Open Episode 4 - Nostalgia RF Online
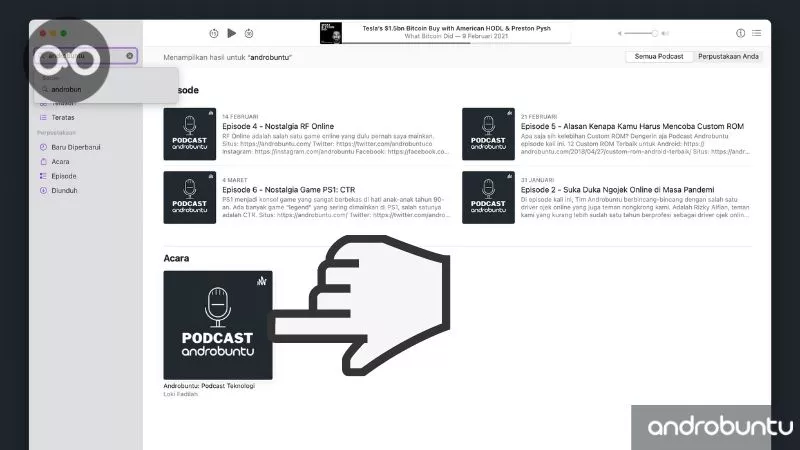The height and width of the screenshot is (450, 800). pyautogui.click(x=278, y=126)
